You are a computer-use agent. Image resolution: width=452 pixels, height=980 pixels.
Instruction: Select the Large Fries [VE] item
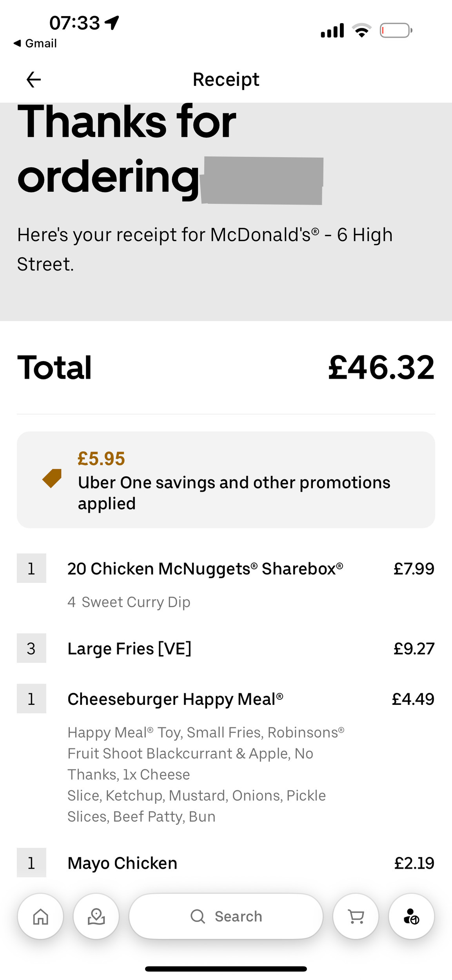coord(129,648)
